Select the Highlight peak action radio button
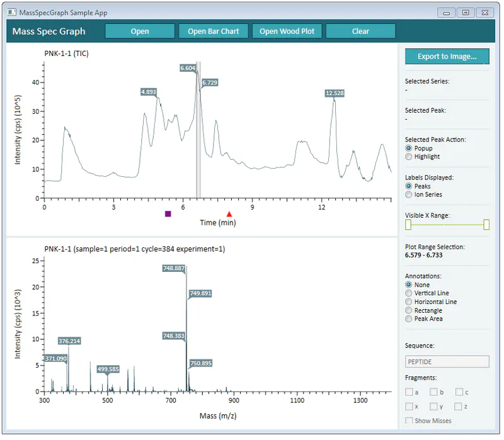The width and height of the screenshot is (504, 440). point(409,157)
